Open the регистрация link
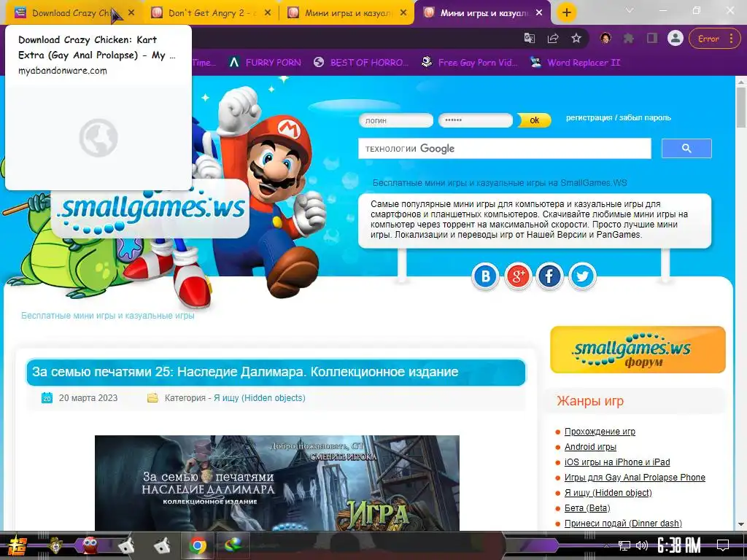 point(589,117)
